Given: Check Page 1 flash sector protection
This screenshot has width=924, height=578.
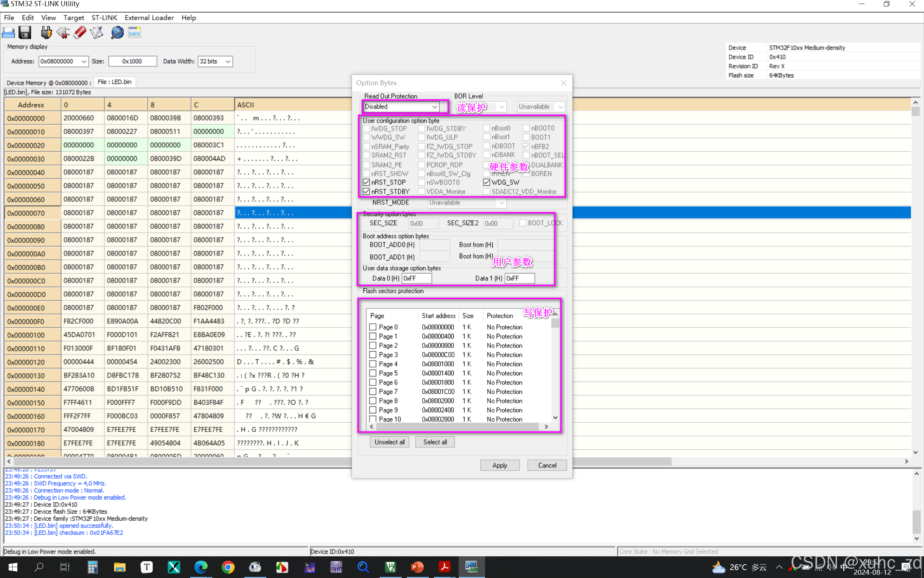Looking at the screenshot, I should point(373,336).
